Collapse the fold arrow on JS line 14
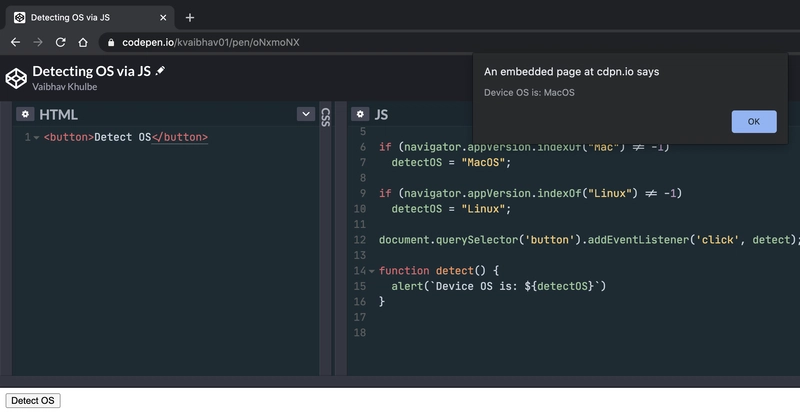The image size is (800, 420). click(x=371, y=271)
